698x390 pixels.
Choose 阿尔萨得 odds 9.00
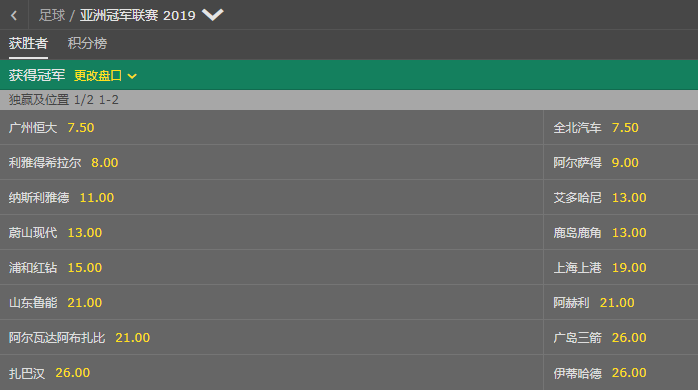pyautogui.click(x=621, y=162)
